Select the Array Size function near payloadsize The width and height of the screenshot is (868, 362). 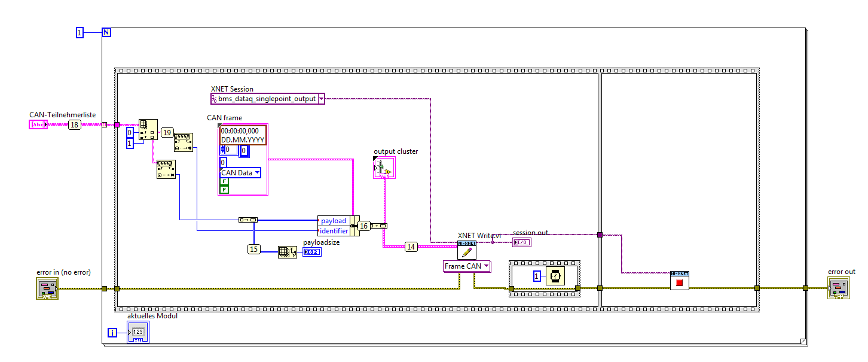(288, 252)
